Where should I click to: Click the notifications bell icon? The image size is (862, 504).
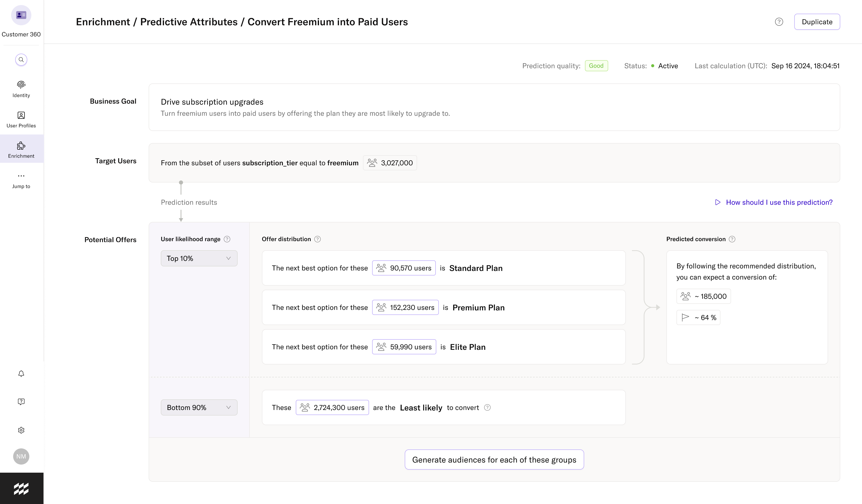coord(21,373)
